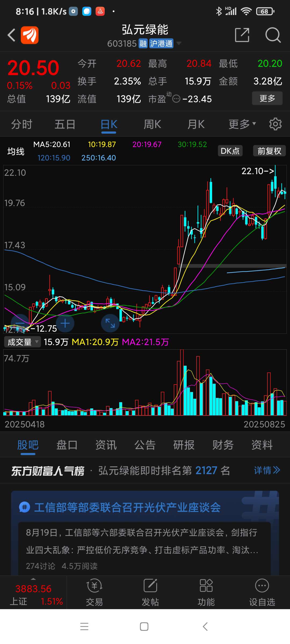Tap the 22.10 high price marker
290x644 pixels.
tap(258, 171)
